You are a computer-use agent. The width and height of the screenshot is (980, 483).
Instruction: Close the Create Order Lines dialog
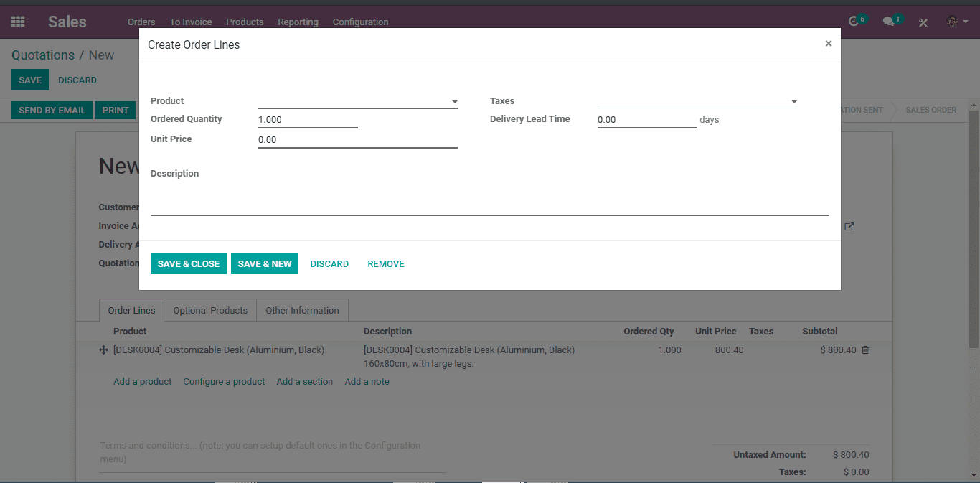(x=829, y=44)
